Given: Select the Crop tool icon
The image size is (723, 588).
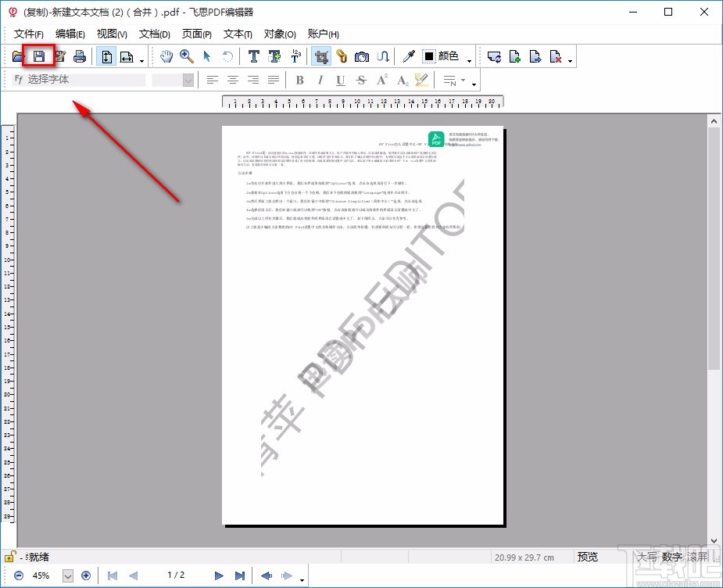Looking at the screenshot, I should [320, 56].
